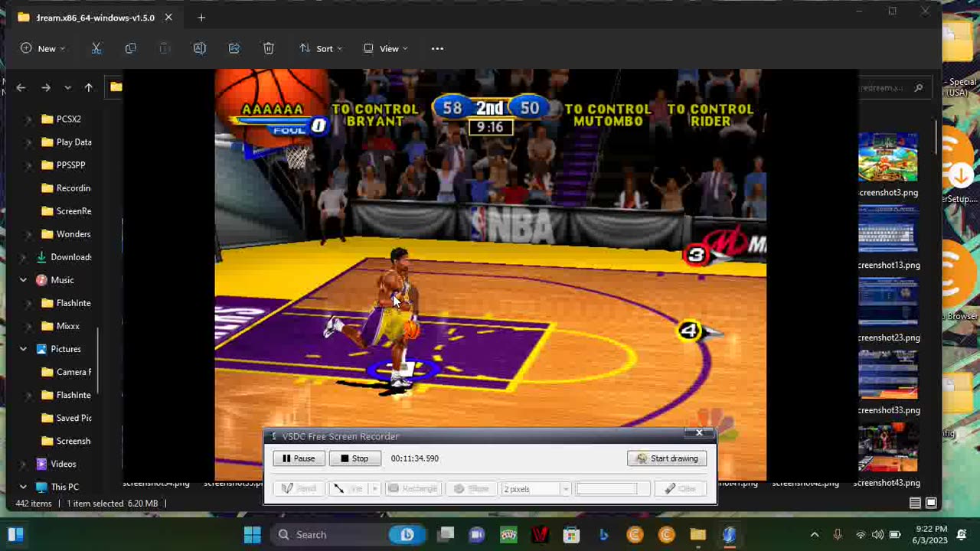Add a new Explorer tab

201,18
